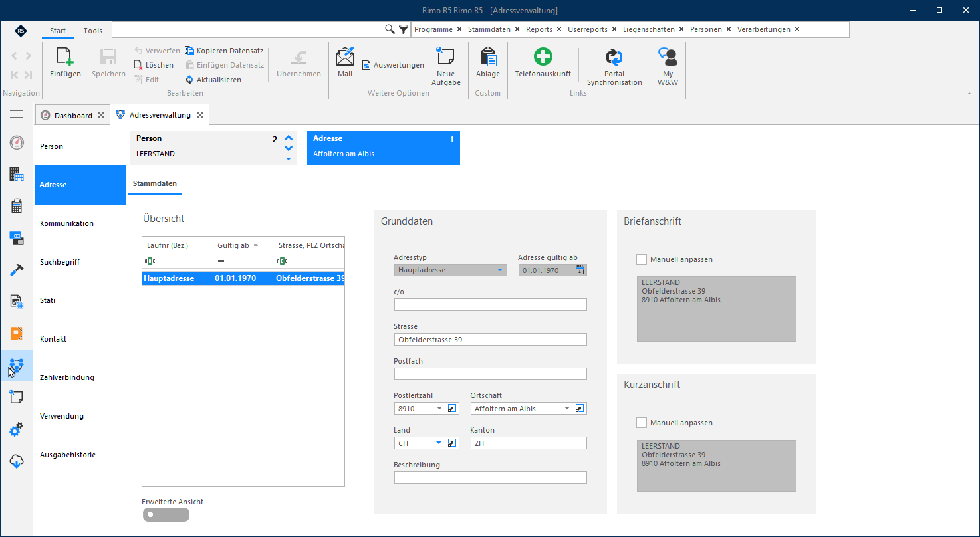Open the Kommunikation section
Viewport: 980px width, 537px height.
point(80,223)
